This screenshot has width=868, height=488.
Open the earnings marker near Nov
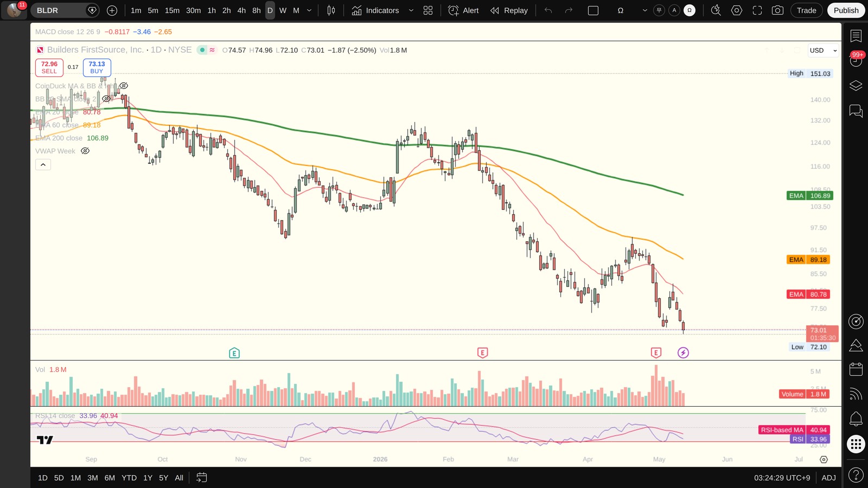[x=234, y=353]
